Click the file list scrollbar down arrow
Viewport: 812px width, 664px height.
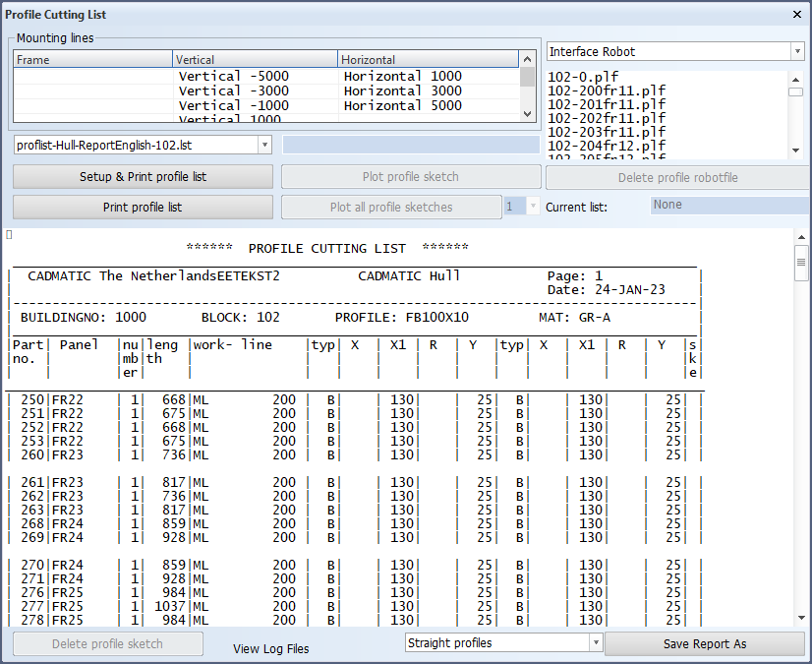click(796, 151)
